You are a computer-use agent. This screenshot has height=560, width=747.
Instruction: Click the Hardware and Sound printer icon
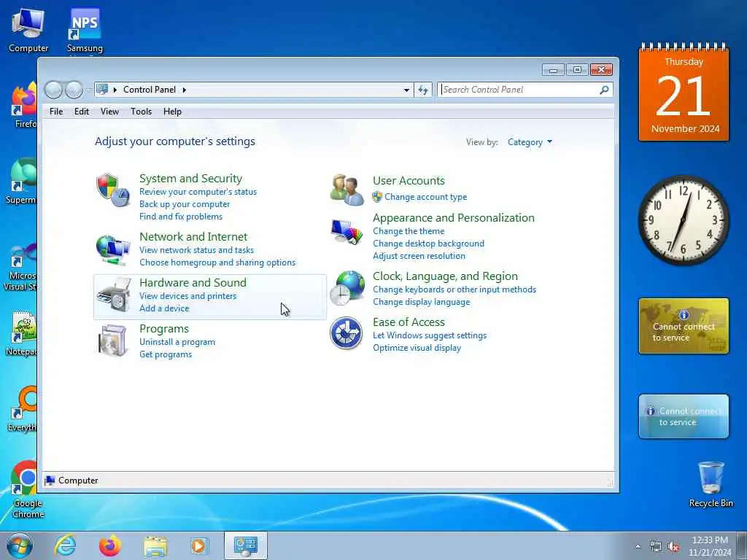pyautogui.click(x=114, y=295)
